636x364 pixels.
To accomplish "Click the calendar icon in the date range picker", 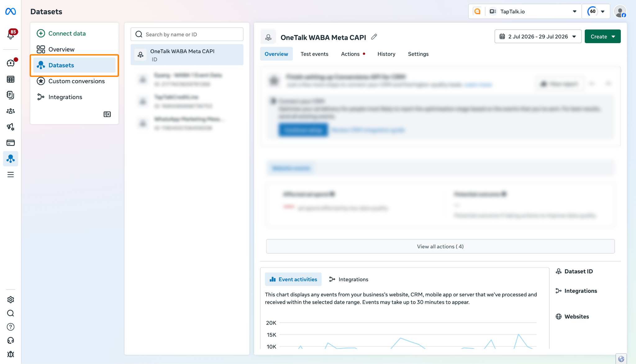I will click(x=502, y=36).
